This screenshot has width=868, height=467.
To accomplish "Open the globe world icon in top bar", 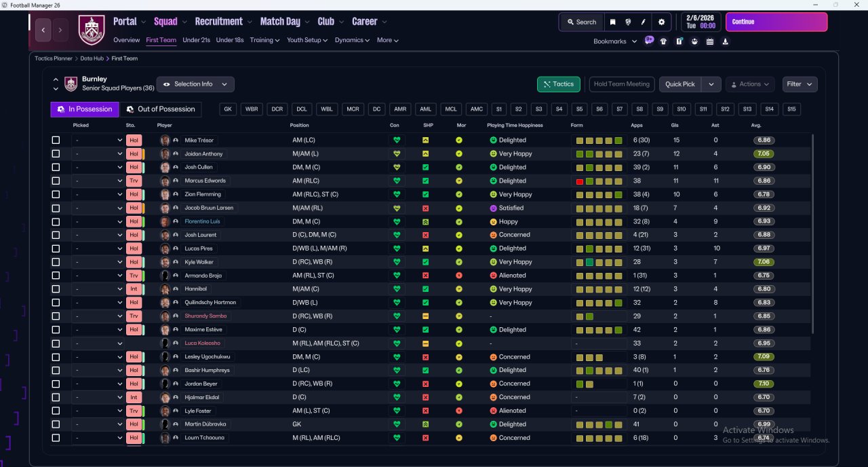I will [628, 22].
